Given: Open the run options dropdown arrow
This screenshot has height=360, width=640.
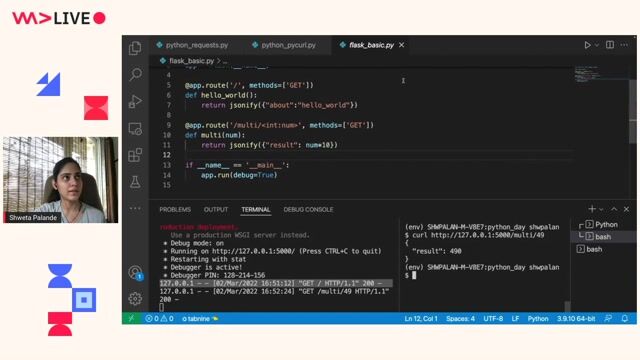Looking at the screenshot, I should (x=597, y=45).
